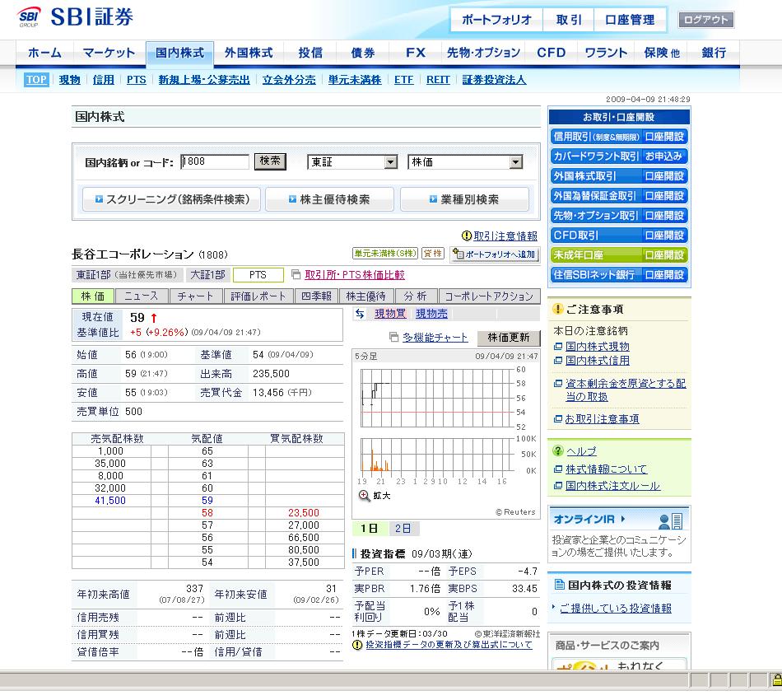The height and width of the screenshot is (700, 782).
Task: Click the green help question mark icon
Action: pyautogui.click(x=558, y=451)
